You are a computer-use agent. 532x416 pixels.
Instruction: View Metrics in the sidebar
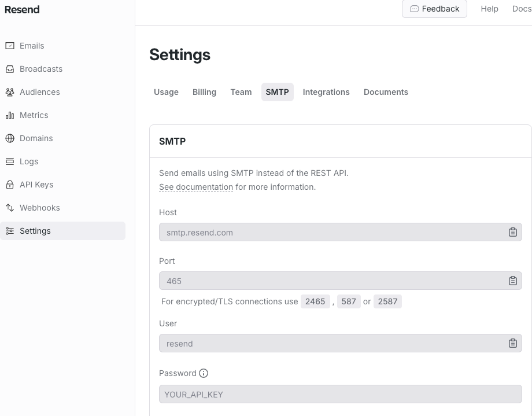point(34,115)
